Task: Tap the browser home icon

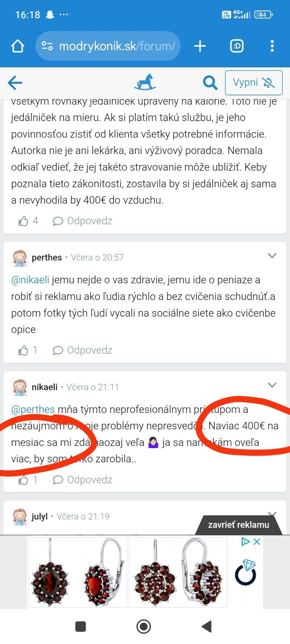Action: (18, 46)
